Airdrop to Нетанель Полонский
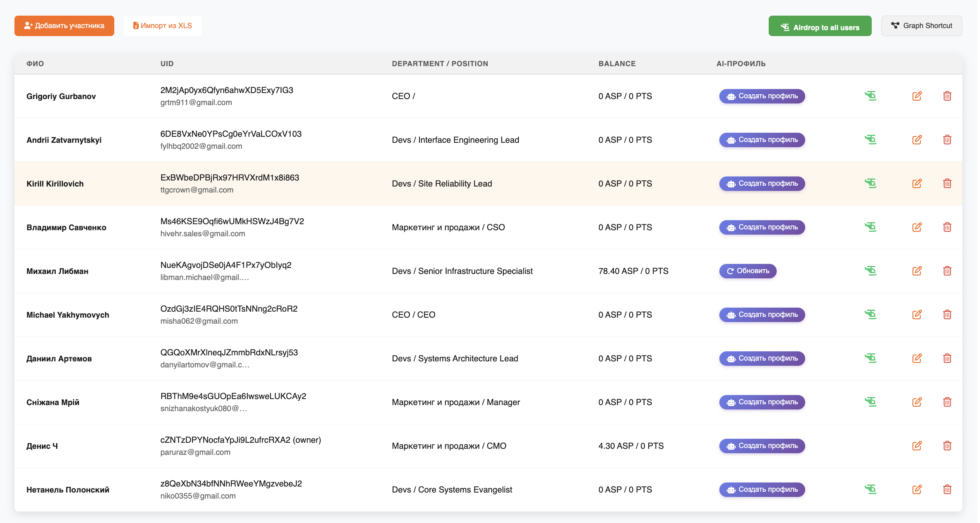980x523 pixels. pos(871,489)
